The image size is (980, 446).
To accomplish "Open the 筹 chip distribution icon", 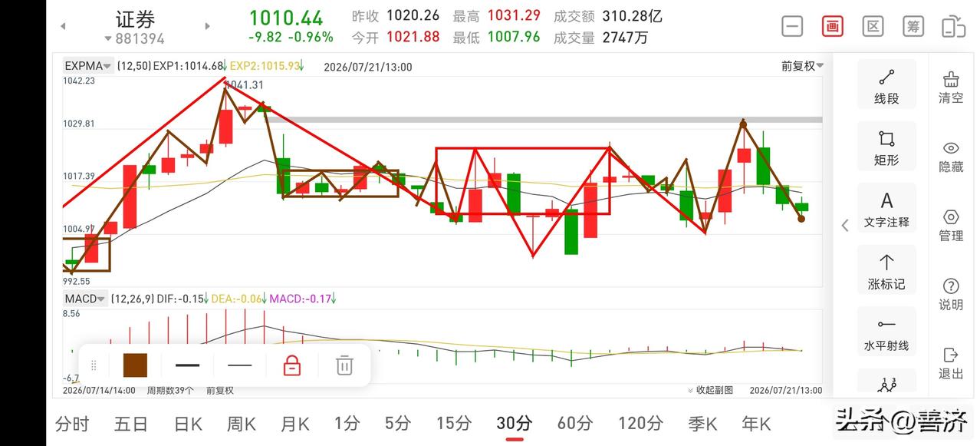I will tap(913, 26).
